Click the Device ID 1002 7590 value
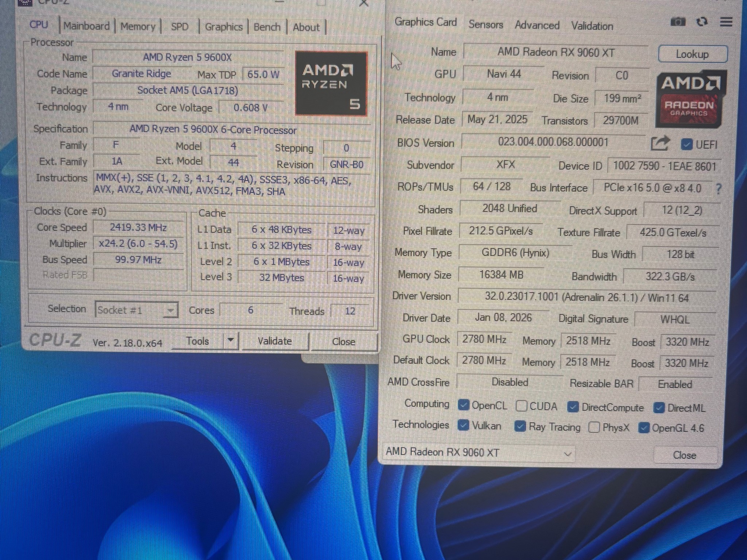 665,167
